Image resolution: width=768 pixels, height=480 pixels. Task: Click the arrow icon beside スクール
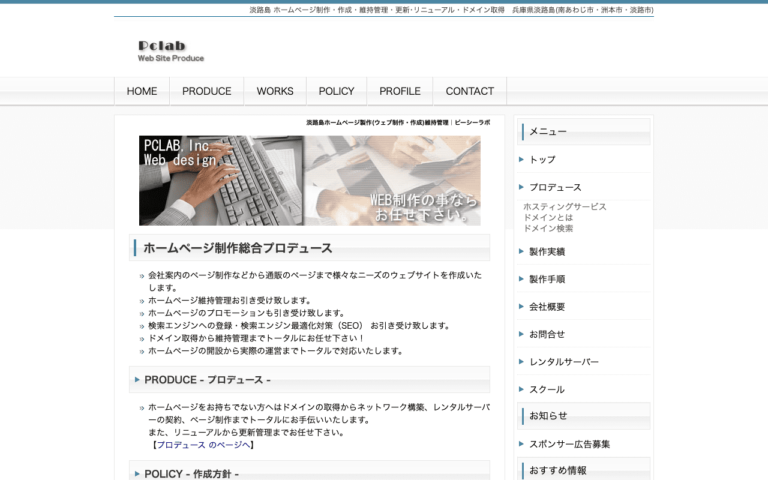click(521, 389)
